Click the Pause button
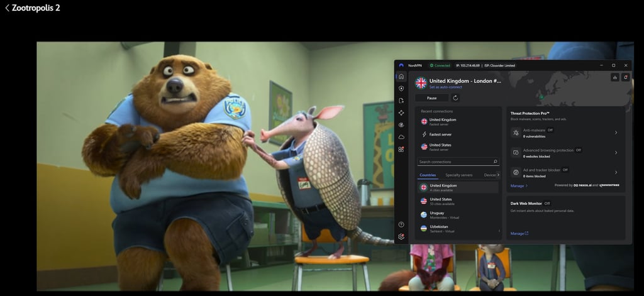 point(431,98)
